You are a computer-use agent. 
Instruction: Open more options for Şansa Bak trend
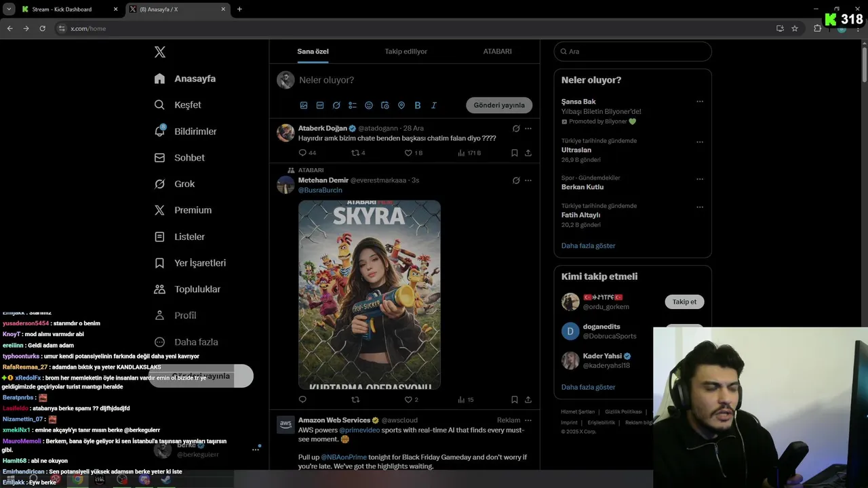click(x=700, y=102)
